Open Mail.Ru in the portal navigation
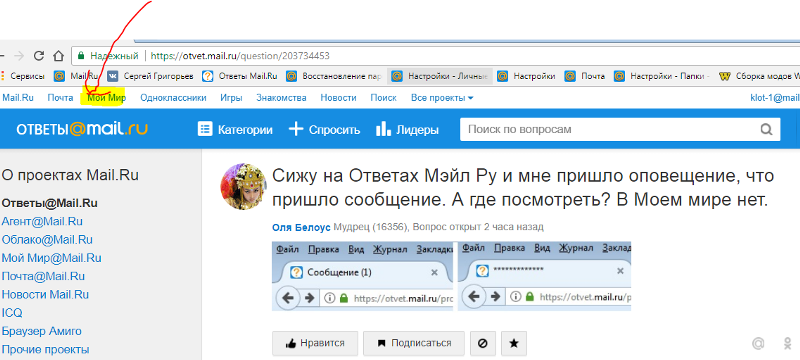 click(18, 97)
